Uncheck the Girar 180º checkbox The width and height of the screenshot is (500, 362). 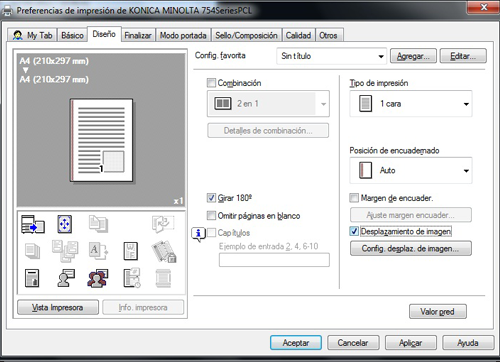coord(211,198)
